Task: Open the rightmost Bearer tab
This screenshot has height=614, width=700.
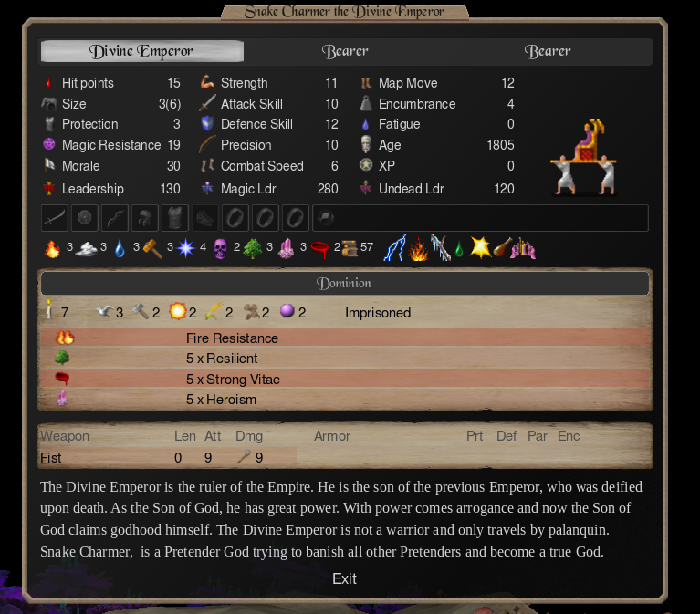Action: point(548,51)
